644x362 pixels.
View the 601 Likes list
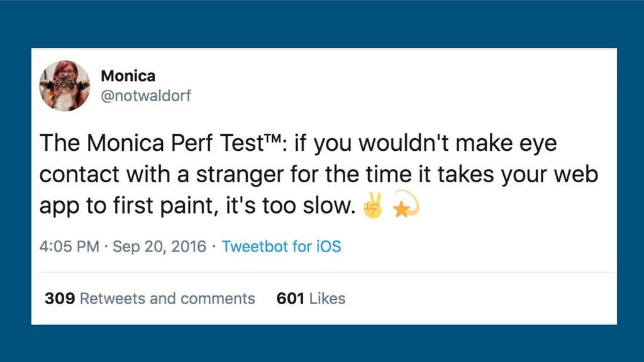311,299
